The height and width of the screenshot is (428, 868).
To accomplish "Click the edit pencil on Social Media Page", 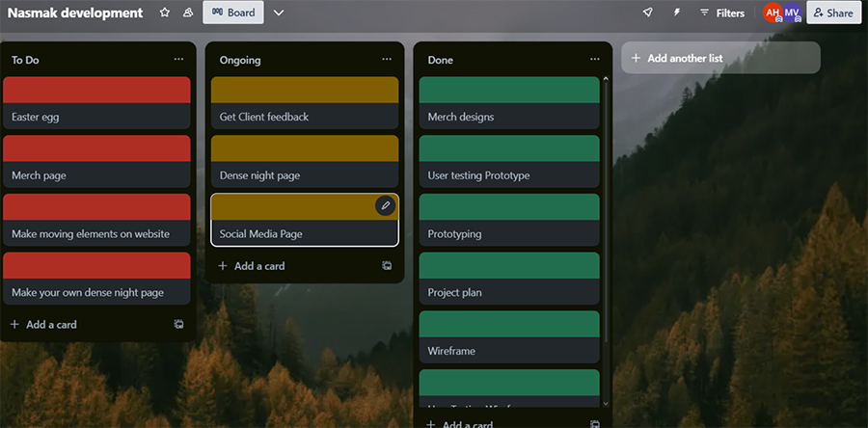I will (x=385, y=205).
